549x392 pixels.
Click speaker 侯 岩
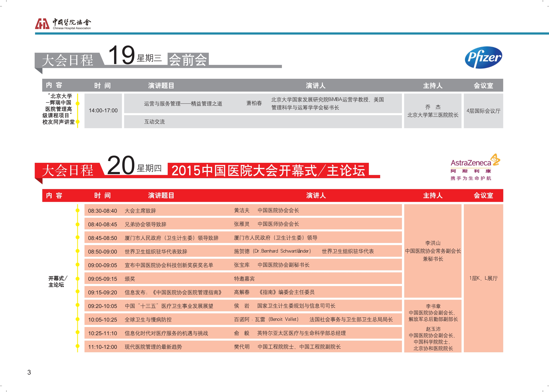coord(242,306)
